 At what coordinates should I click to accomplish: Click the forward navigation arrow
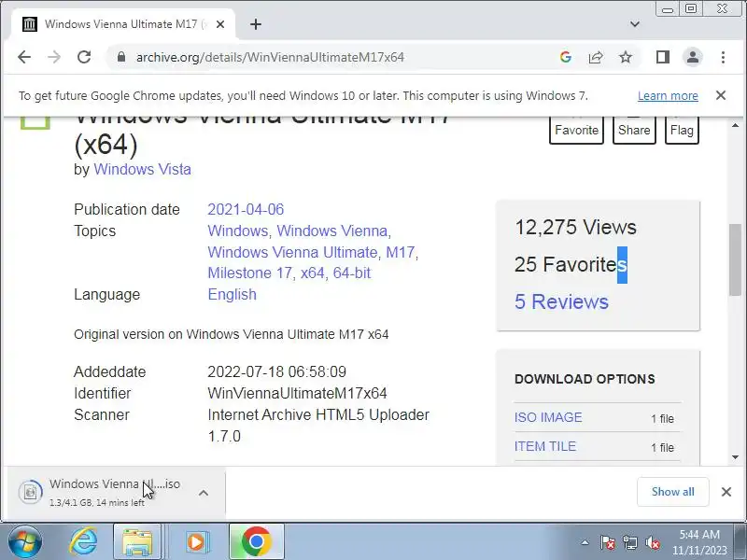[54, 57]
